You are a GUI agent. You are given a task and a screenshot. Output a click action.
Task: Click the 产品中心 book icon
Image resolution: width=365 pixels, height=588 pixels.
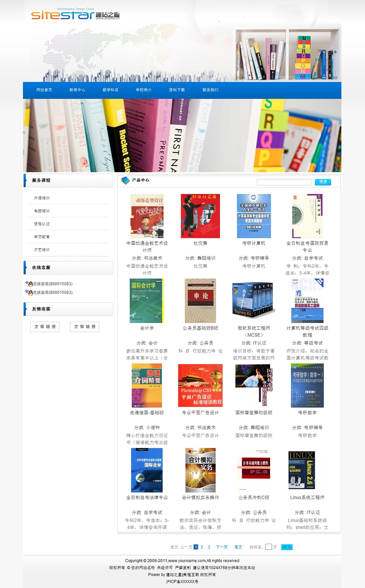(x=125, y=181)
